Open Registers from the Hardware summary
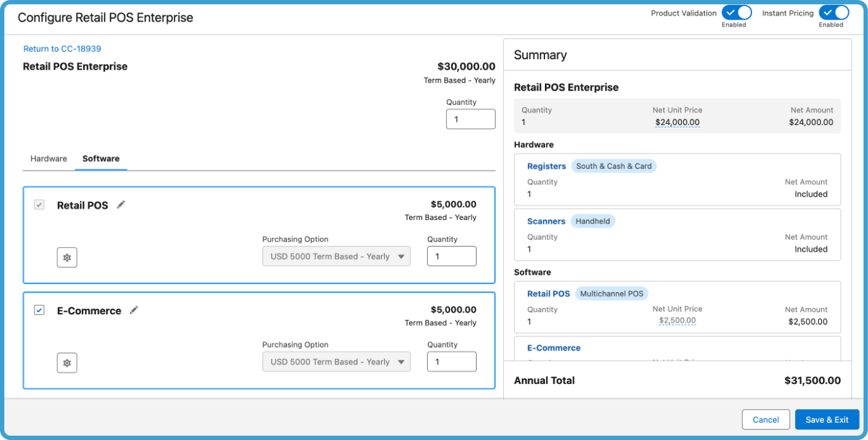 (546, 166)
